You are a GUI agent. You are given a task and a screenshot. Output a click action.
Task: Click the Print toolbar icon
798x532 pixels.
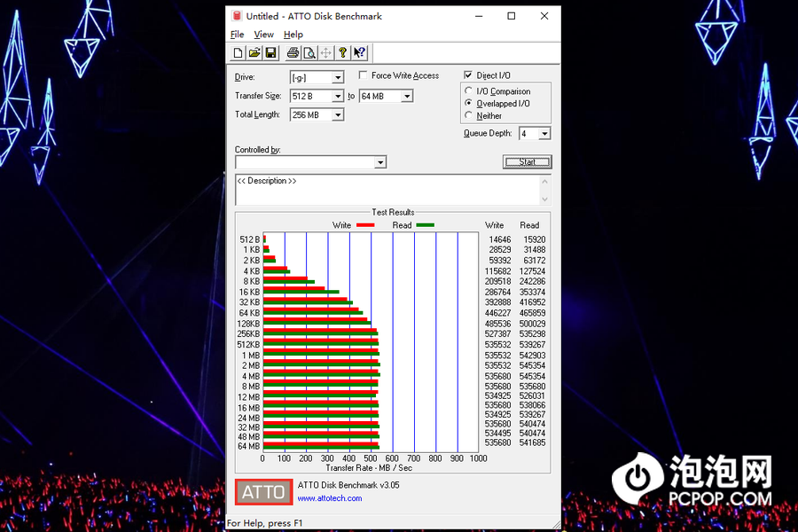click(x=293, y=52)
